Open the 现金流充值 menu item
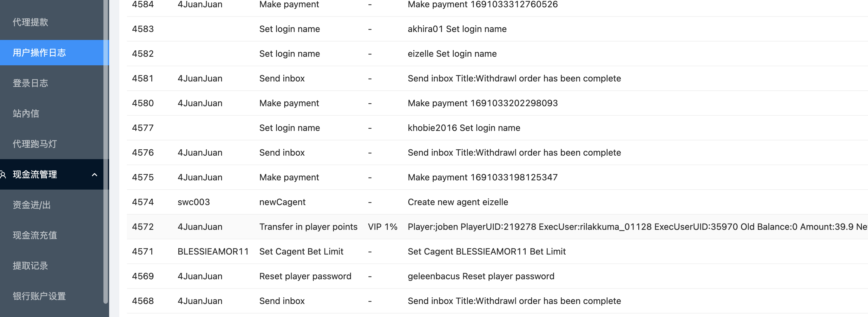This screenshot has height=317, width=868. tap(35, 235)
